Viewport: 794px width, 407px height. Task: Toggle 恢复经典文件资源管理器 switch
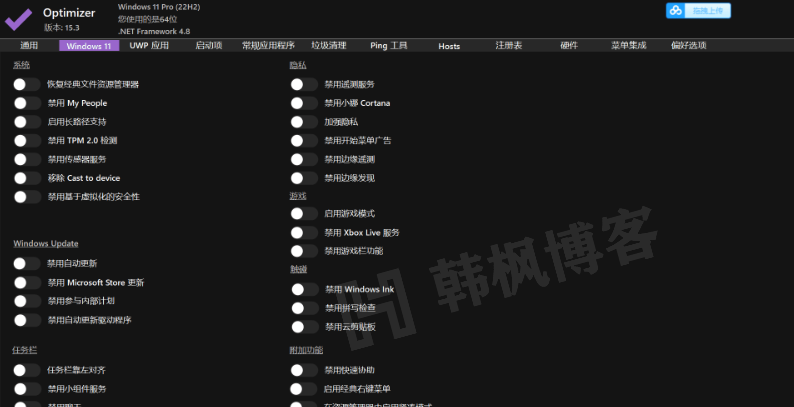27,84
